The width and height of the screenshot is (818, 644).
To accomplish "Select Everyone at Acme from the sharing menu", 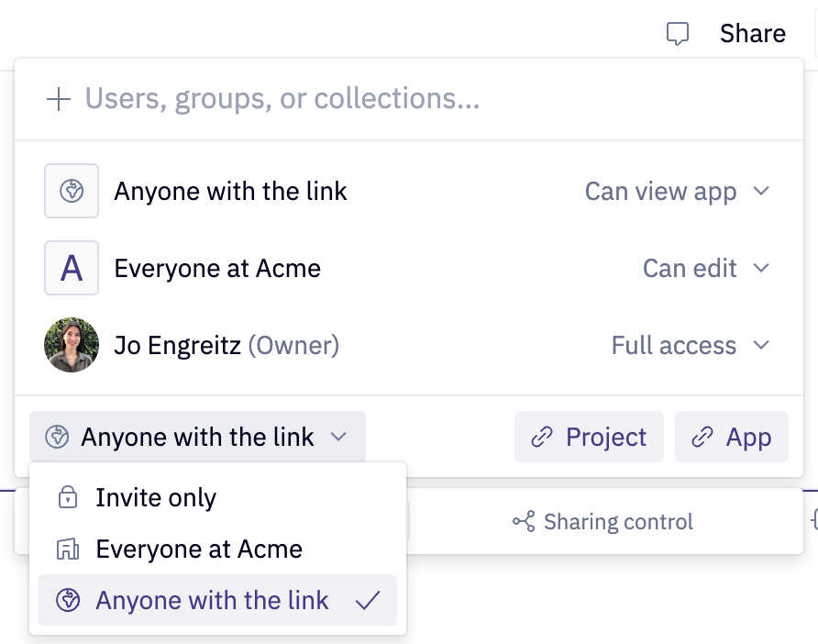I will tap(199, 549).
